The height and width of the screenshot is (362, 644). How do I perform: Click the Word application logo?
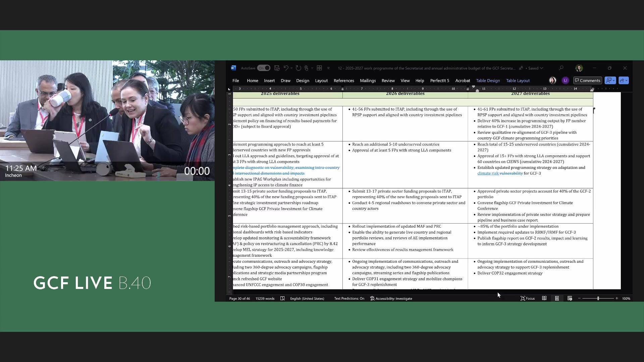233,68
